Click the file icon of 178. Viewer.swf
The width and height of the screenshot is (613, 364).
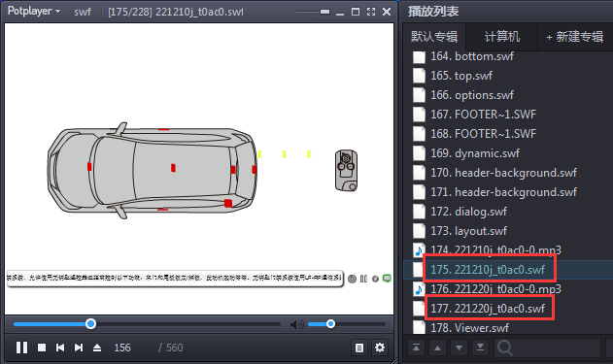(x=419, y=327)
